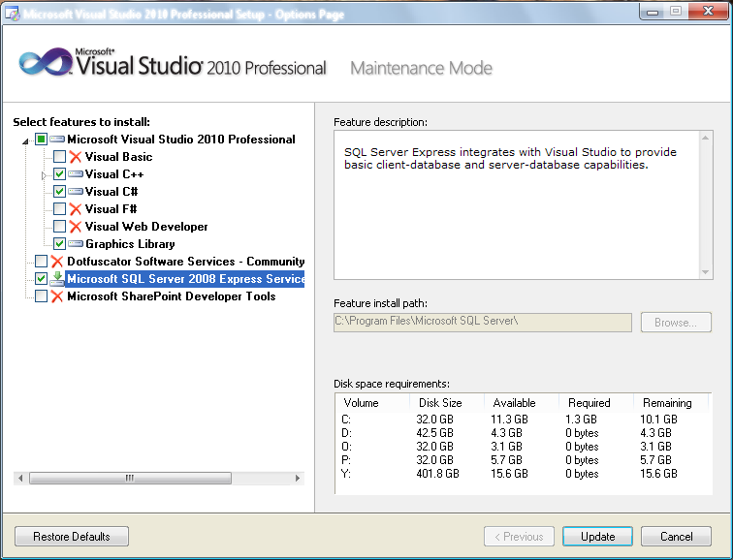Click the red X icon beside SharePoint Developer Tools
Image resolution: width=733 pixels, height=560 pixels.
(57, 296)
